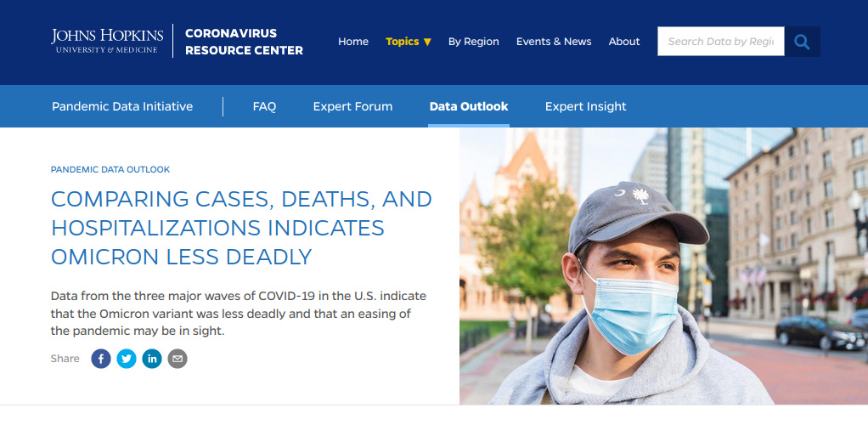Open the By Region menu item
This screenshot has width=868, height=425.
tap(474, 42)
